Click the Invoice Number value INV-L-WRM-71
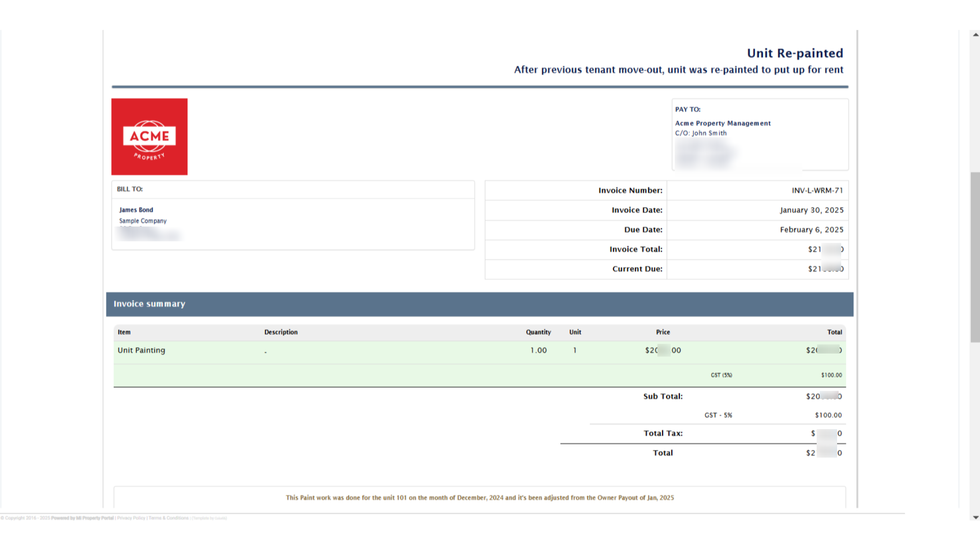The height and width of the screenshot is (551, 980). pos(817,190)
